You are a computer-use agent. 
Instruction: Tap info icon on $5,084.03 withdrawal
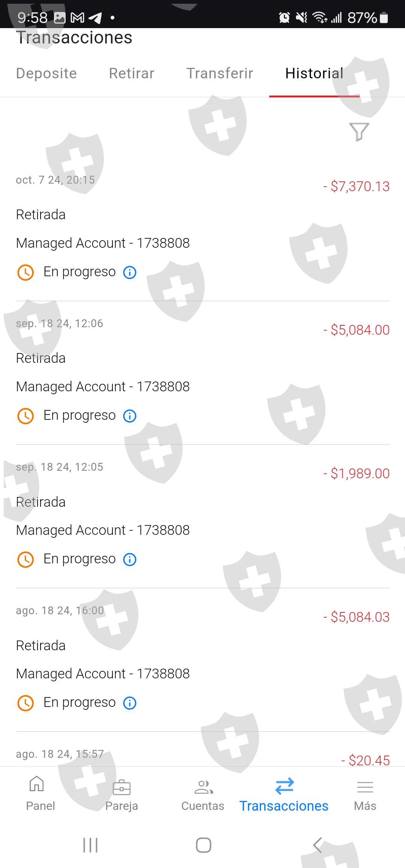click(x=130, y=703)
